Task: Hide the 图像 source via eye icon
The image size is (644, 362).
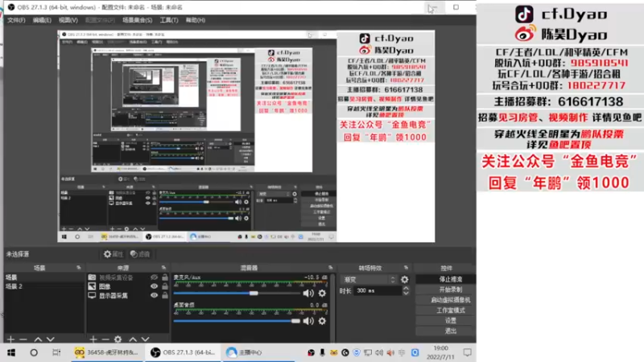Action: (x=154, y=286)
